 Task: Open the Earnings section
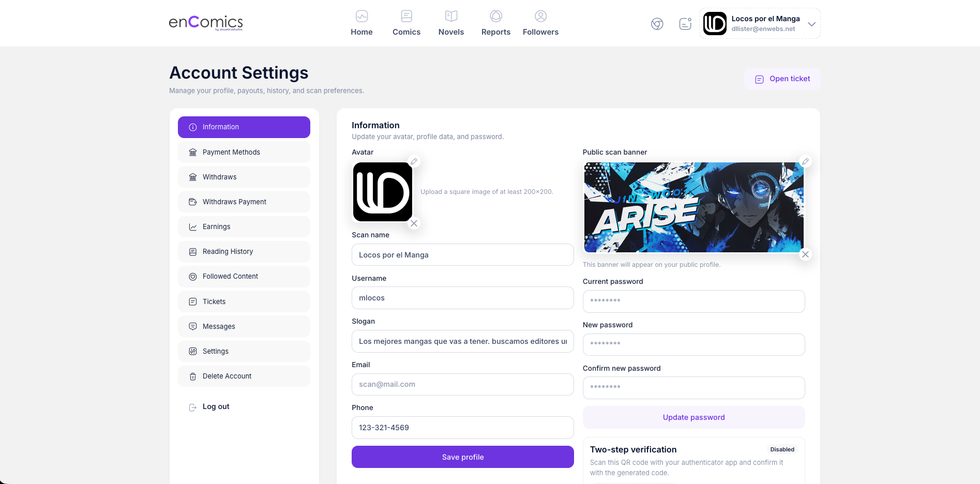244,226
